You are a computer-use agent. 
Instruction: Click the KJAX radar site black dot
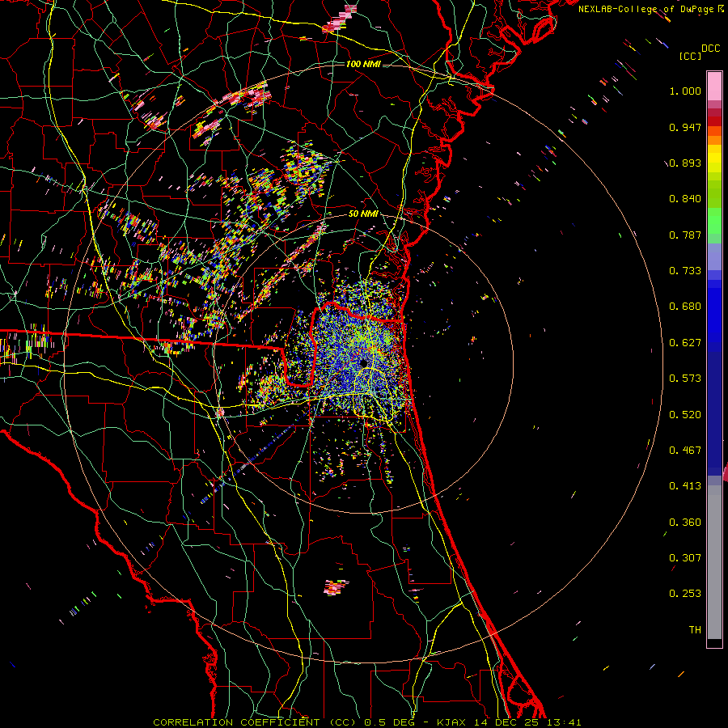tap(363, 362)
